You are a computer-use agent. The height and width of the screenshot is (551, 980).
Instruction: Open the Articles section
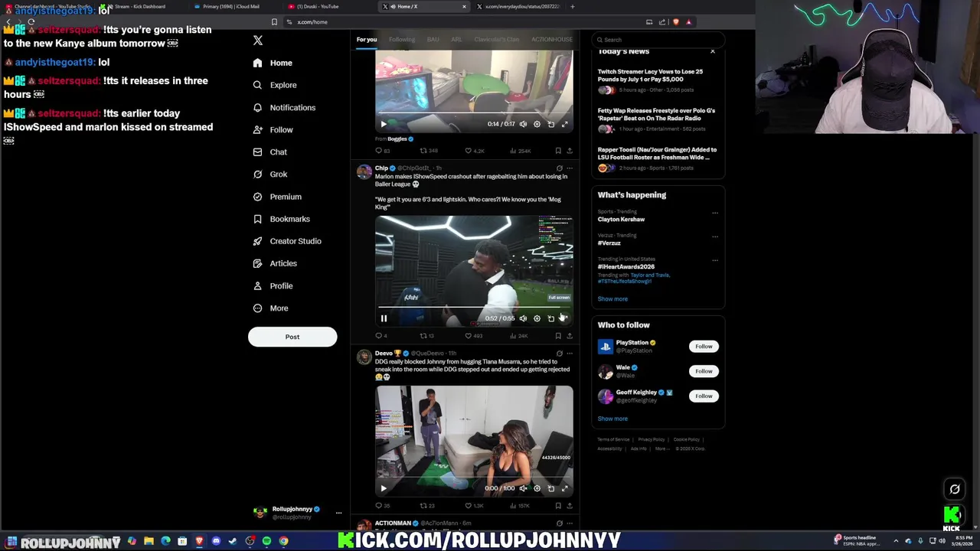tap(274, 263)
